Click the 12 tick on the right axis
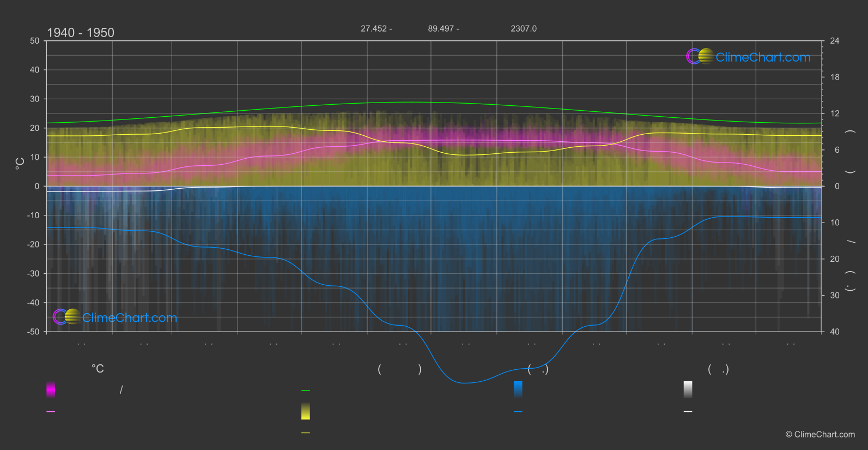 click(x=835, y=113)
